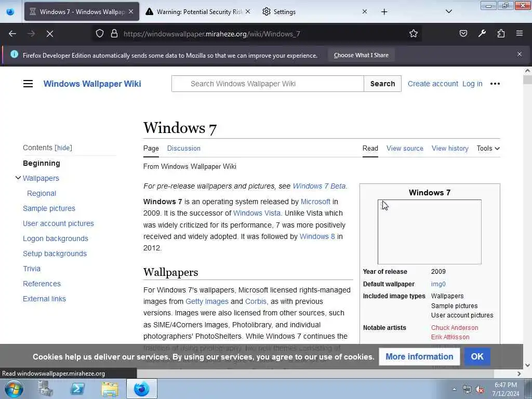Open the system clock showing 6:47 PM
Screen dimensions: 532x399
[x=506, y=389]
